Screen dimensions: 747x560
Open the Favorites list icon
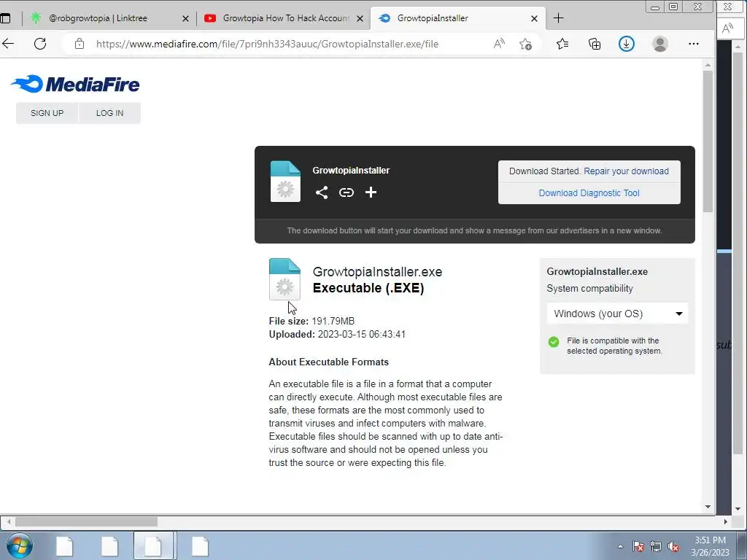pyautogui.click(x=562, y=44)
